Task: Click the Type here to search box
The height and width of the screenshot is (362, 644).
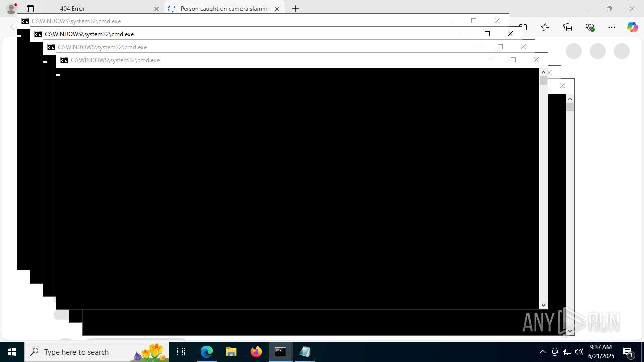Action: click(x=97, y=352)
